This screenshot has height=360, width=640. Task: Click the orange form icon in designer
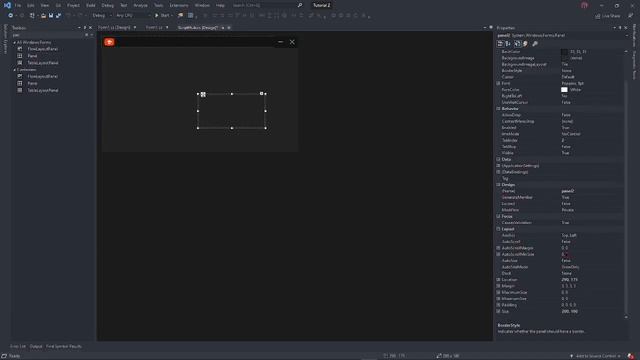(109, 42)
